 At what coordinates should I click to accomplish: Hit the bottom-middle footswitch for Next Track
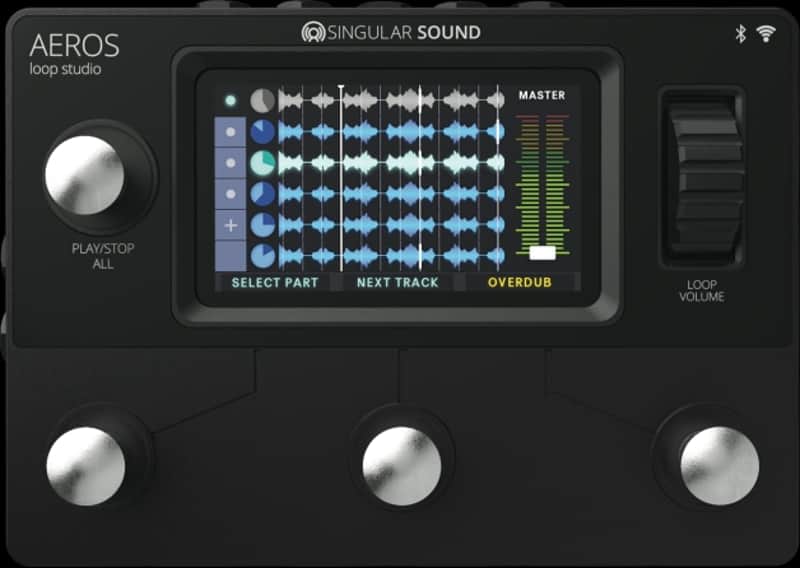tap(402, 466)
